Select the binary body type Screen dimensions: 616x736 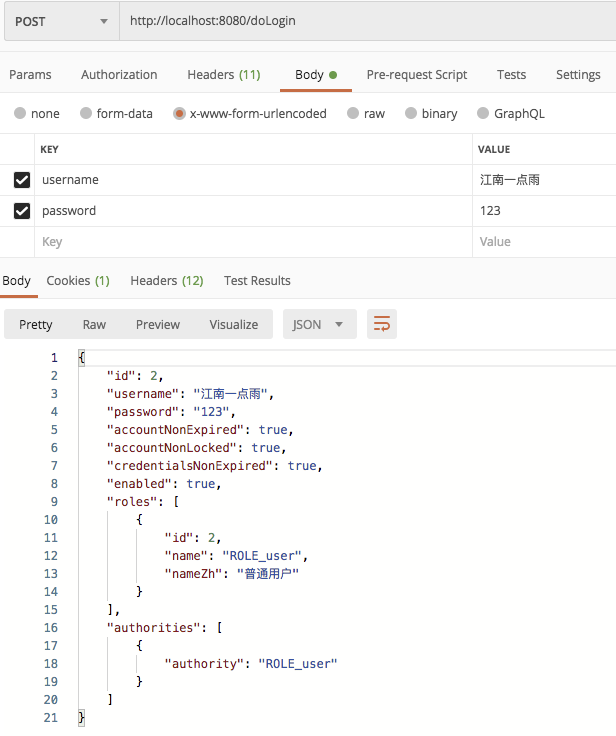click(x=430, y=114)
